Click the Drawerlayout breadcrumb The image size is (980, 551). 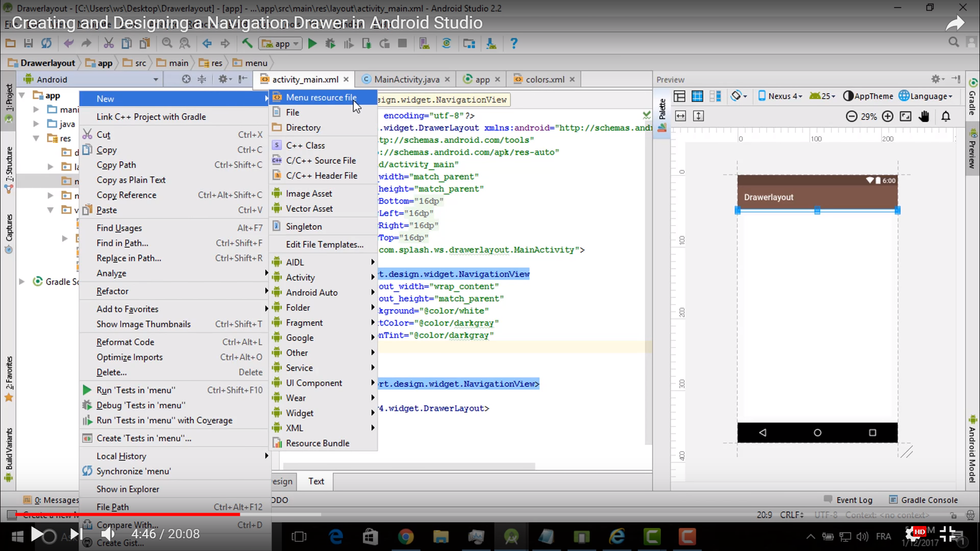point(42,63)
